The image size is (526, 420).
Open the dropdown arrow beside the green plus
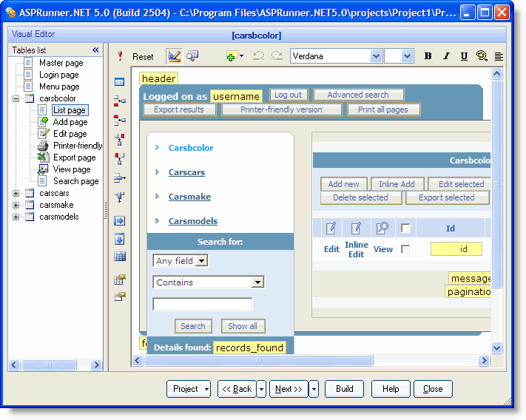[x=241, y=56]
